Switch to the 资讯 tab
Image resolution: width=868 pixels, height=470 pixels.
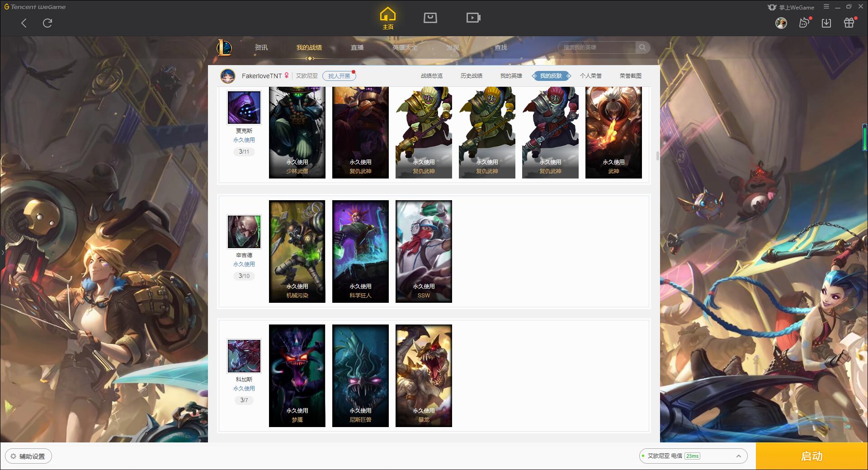click(261, 47)
